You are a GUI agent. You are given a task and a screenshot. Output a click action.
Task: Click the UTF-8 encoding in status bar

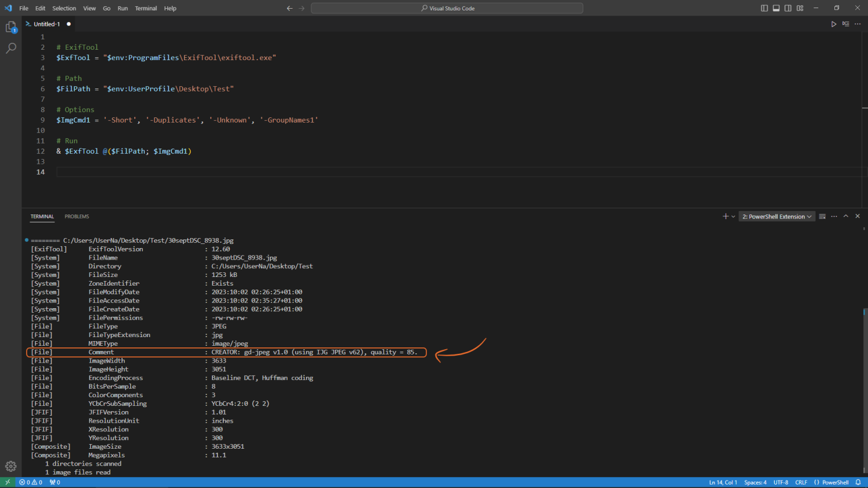[781, 482]
